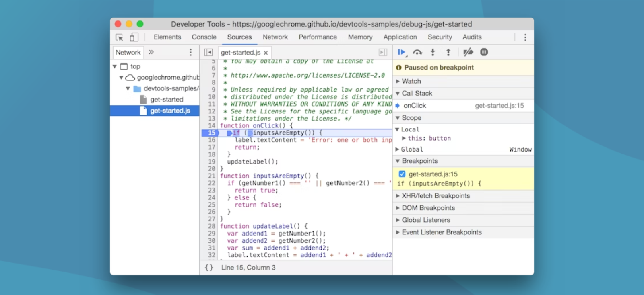The image size is (644, 295).
Task: Click the Window value of Global scope
Action: click(x=520, y=150)
